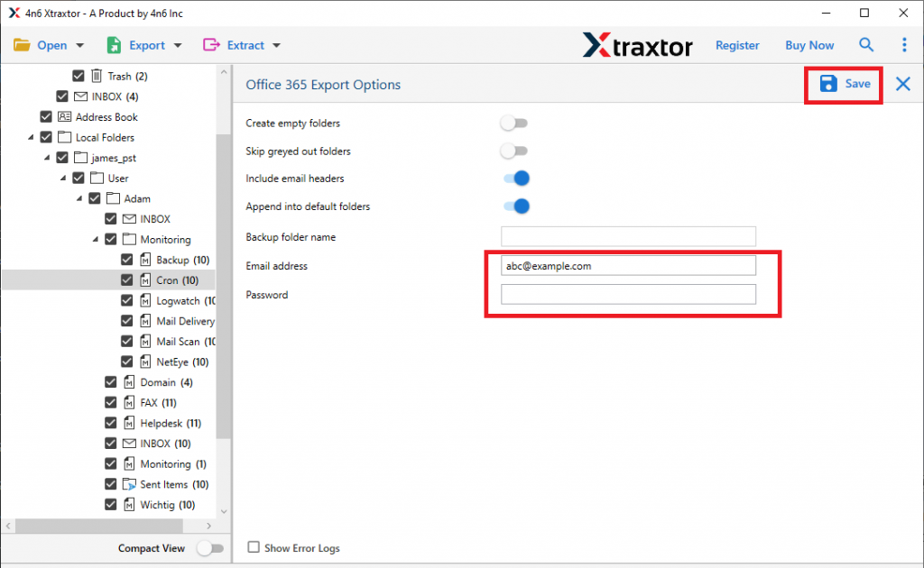The image size is (924, 568).
Task: Select the Monitoring (1) tree item
Action: pyautogui.click(x=173, y=463)
